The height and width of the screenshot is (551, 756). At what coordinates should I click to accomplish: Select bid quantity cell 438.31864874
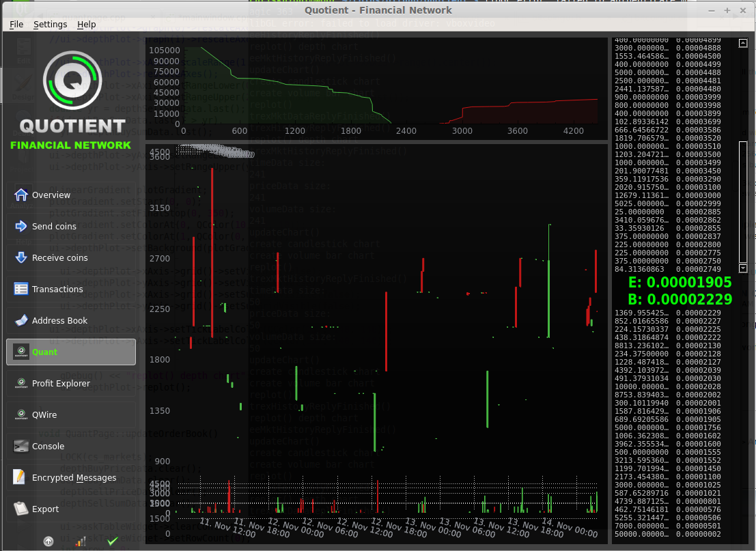pyautogui.click(x=642, y=337)
